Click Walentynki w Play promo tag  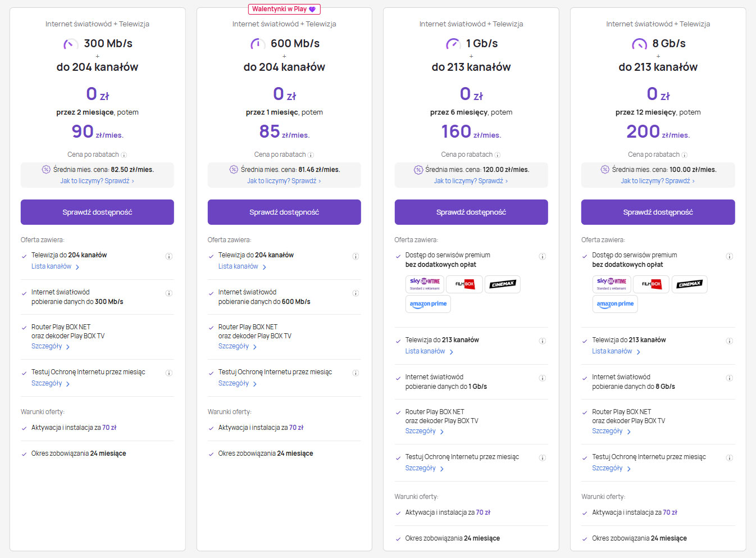click(x=284, y=9)
